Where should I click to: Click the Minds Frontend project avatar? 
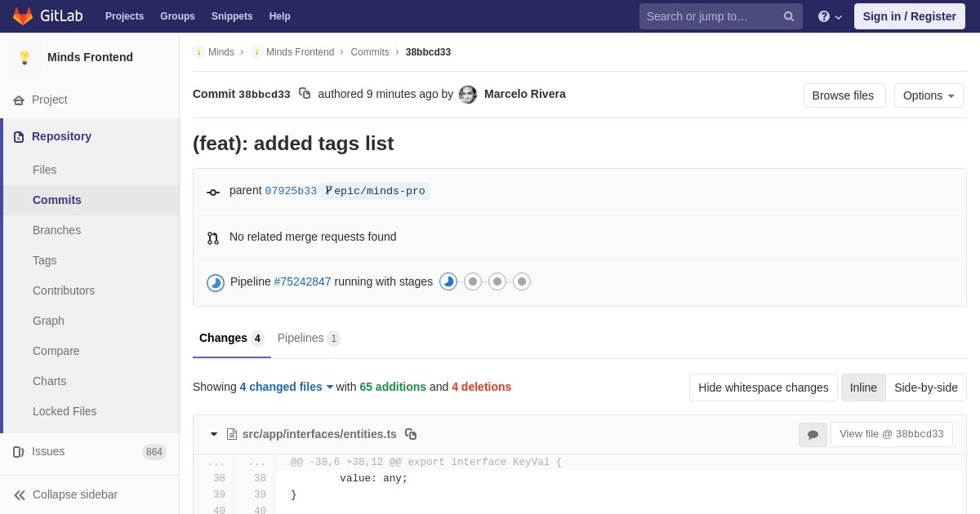[24, 57]
